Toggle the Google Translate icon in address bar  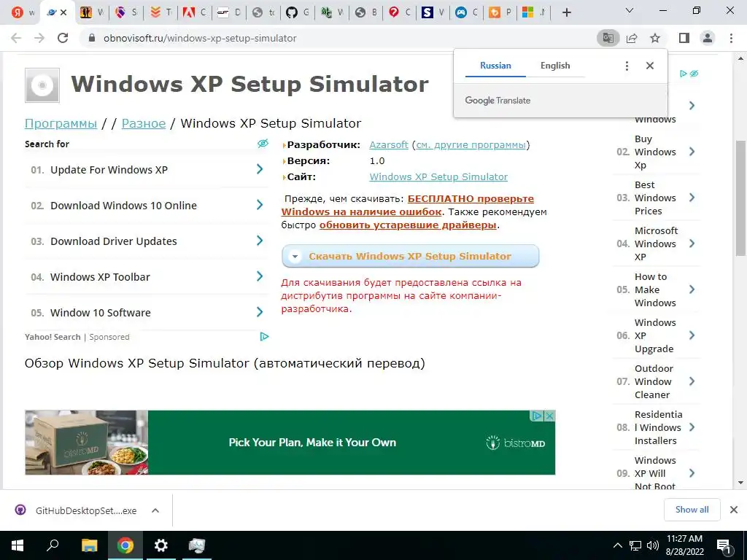(x=608, y=38)
